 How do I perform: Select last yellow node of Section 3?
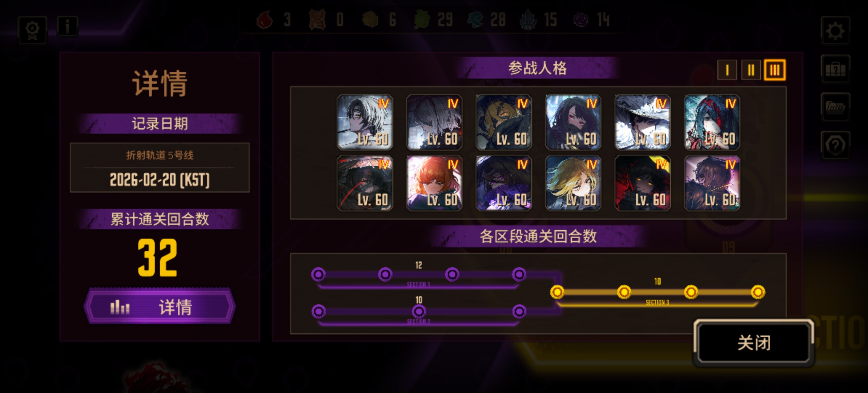click(x=758, y=292)
